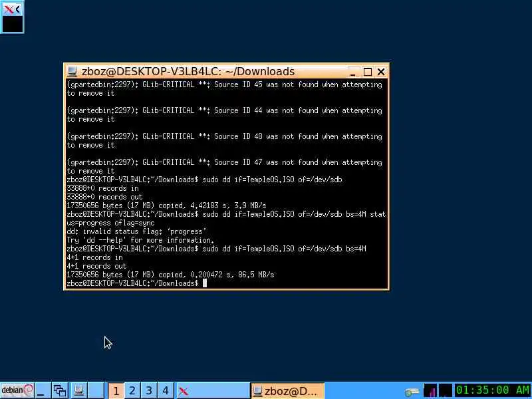Switch to workspace 2
This screenshot has height=399, width=532.
(132, 390)
